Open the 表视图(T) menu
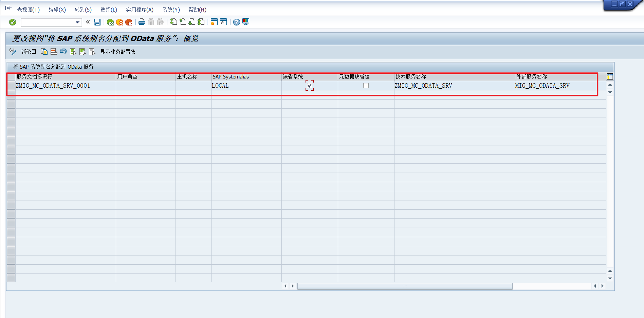 coord(29,10)
